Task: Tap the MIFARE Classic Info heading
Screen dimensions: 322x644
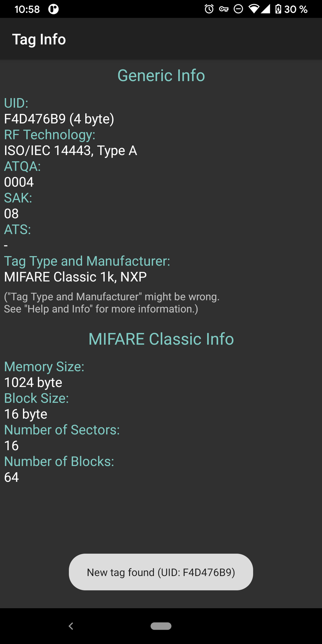Action: click(x=161, y=339)
